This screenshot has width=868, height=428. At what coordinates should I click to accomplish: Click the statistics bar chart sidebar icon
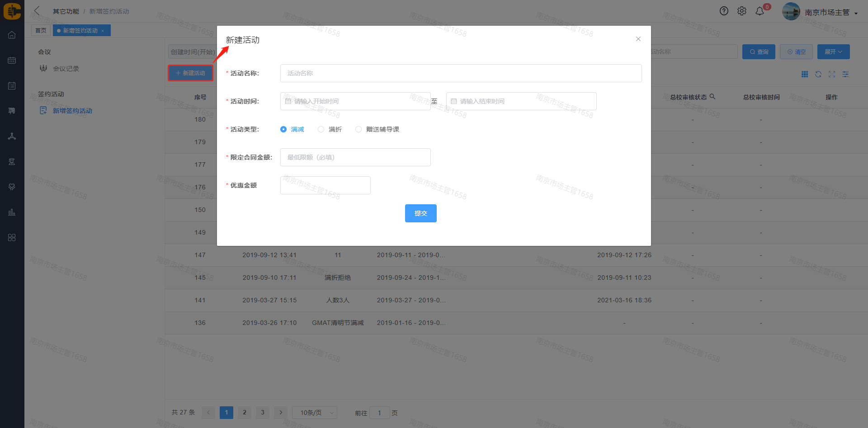(12, 212)
